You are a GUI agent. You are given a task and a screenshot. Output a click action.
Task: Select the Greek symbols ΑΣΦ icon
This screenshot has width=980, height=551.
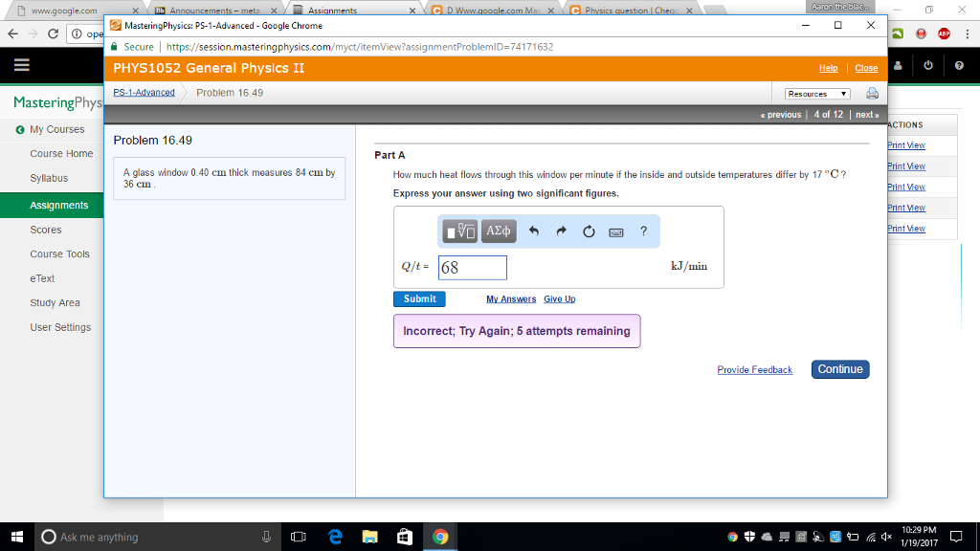click(498, 231)
